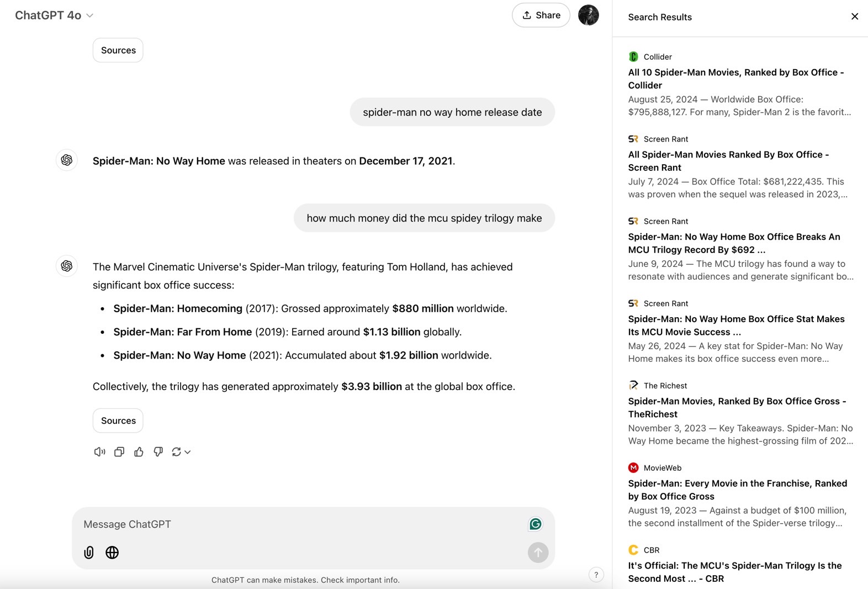Click the Sources button below the trilogy answer
The height and width of the screenshot is (589, 868).
coord(118,420)
